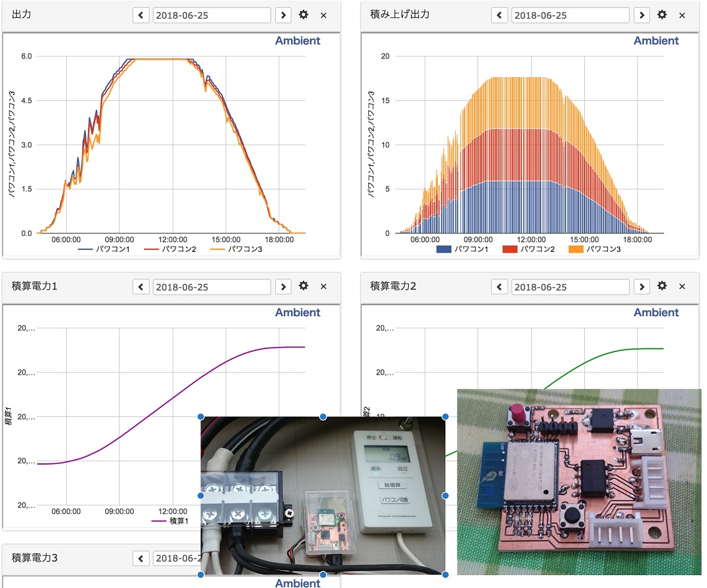Click blue パワコン1 swatch in stacked chart legend

click(443, 249)
